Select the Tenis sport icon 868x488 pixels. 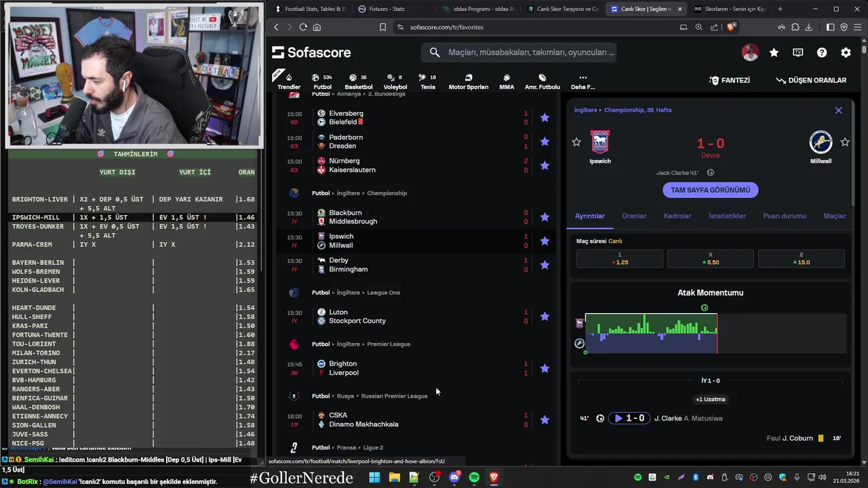428,81
